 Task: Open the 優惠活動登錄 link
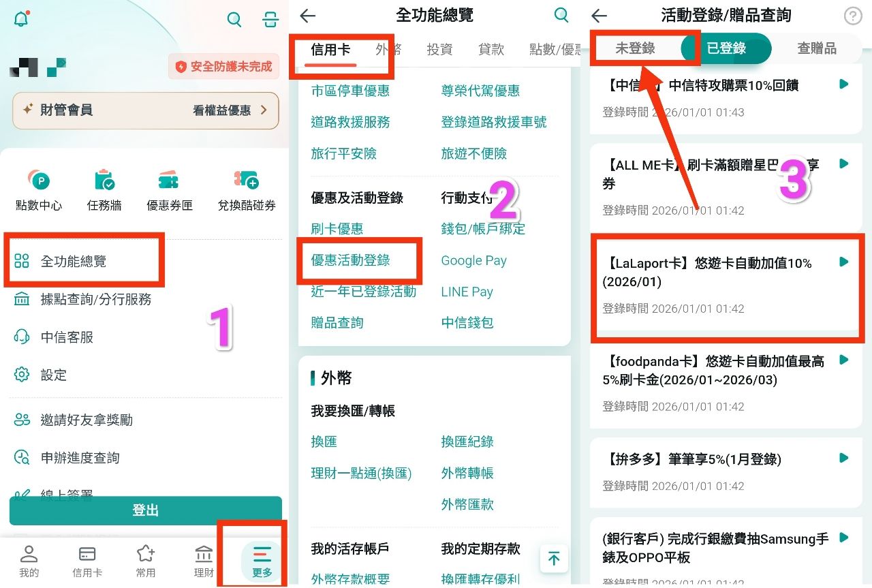350,260
